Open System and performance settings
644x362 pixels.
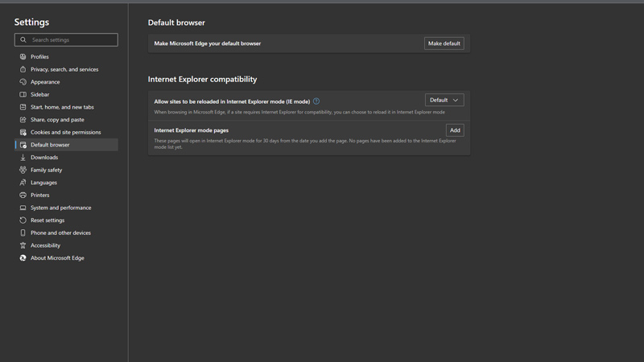click(66, 208)
